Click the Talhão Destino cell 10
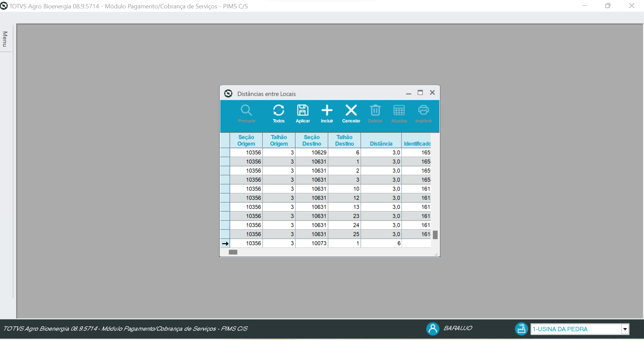644x340 pixels. pyautogui.click(x=344, y=189)
